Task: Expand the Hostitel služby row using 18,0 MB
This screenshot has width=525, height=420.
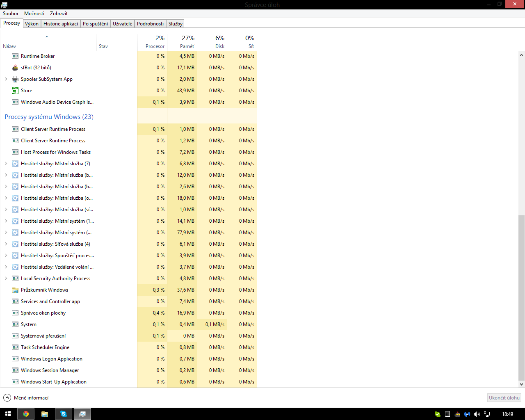Action: pos(6,198)
